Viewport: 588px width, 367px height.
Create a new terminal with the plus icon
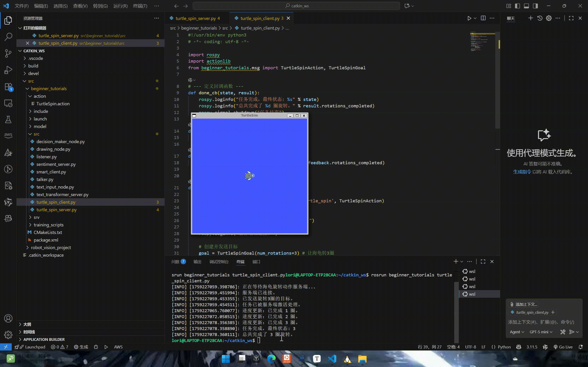pos(455,261)
